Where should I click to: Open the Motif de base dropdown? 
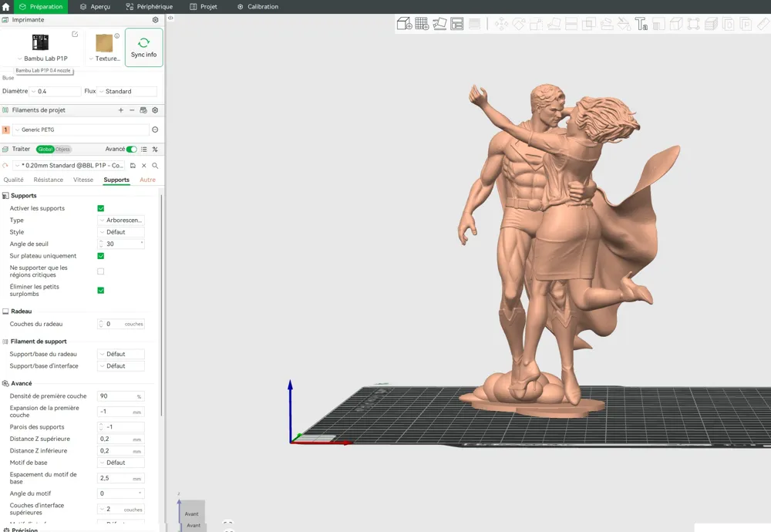click(x=121, y=463)
